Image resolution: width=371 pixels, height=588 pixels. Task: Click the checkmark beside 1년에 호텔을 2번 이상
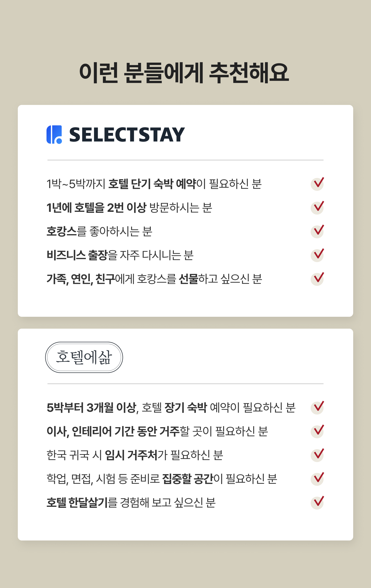pyautogui.click(x=318, y=207)
